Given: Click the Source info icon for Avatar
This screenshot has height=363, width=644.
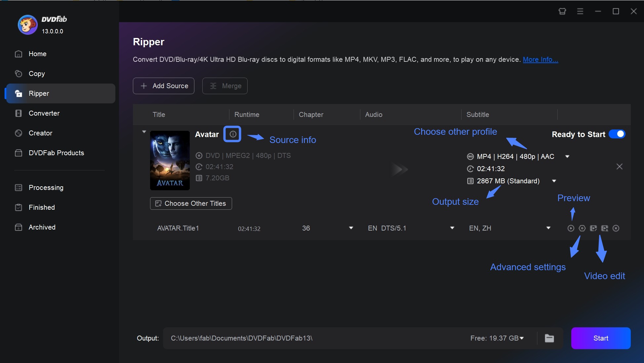Looking at the screenshot, I should [232, 133].
